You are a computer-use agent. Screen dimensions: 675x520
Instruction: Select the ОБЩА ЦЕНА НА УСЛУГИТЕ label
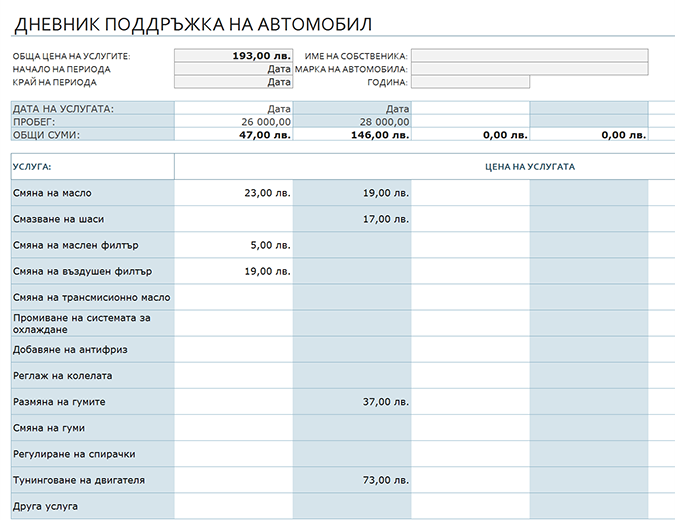pyautogui.click(x=71, y=56)
